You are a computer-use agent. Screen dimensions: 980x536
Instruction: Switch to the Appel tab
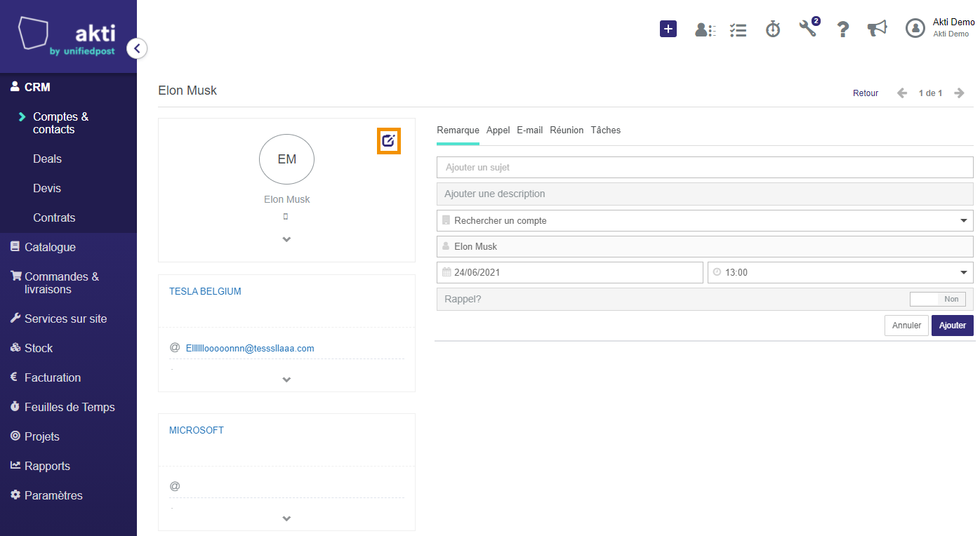tap(498, 130)
